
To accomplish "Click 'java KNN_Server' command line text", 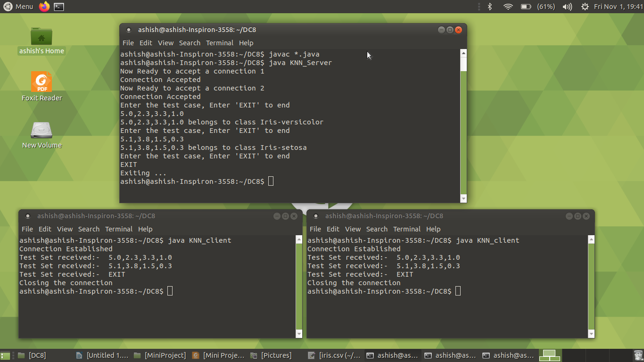I will pos(300,63).
